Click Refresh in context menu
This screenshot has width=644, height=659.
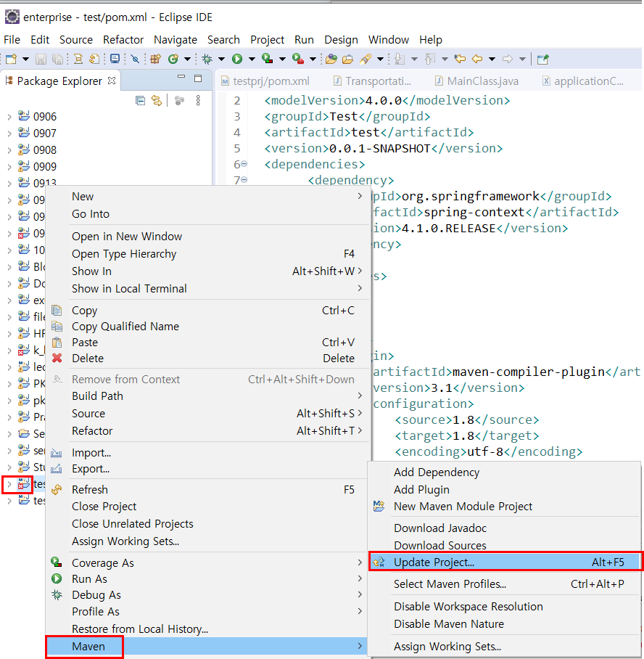click(208, 490)
